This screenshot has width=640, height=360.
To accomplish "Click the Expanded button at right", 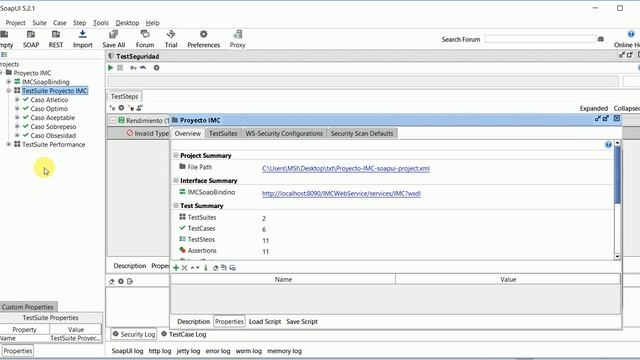I will 593,108.
